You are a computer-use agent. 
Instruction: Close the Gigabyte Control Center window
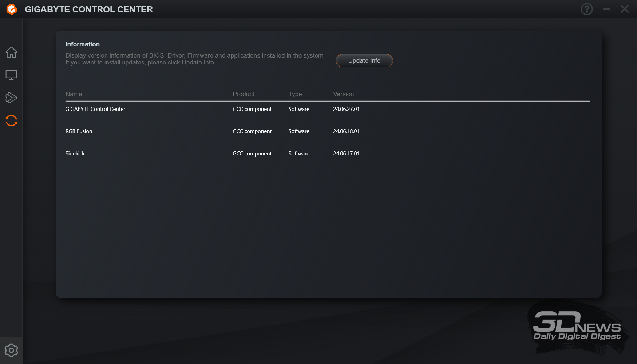[x=625, y=9]
